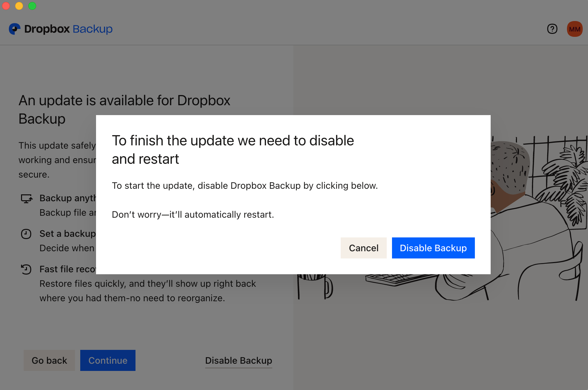The height and width of the screenshot is (390, 588).
Task: Open the help question mark icon
Action: pyautogui.click(x=552, y=29)
